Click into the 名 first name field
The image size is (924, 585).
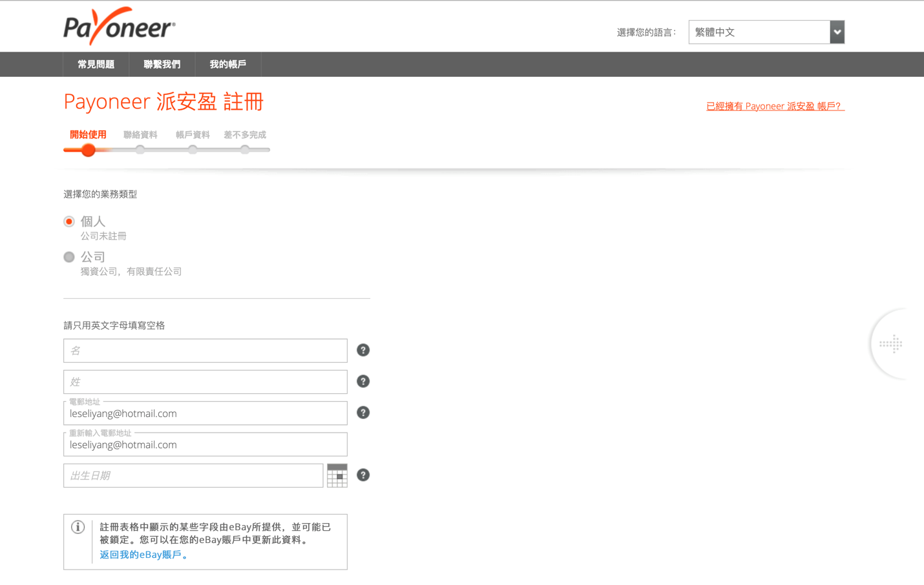coord(205,351)
